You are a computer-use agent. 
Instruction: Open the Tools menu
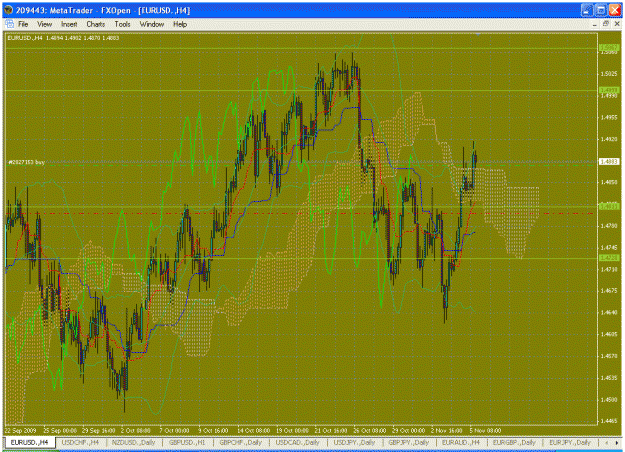click(122, 24)
